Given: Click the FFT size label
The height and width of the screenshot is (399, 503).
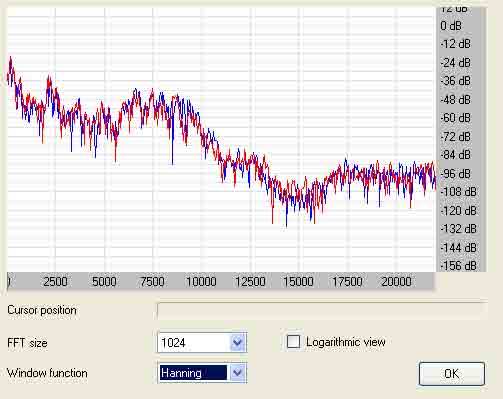Looking at the screenshot, I should [x=27, y=343].
